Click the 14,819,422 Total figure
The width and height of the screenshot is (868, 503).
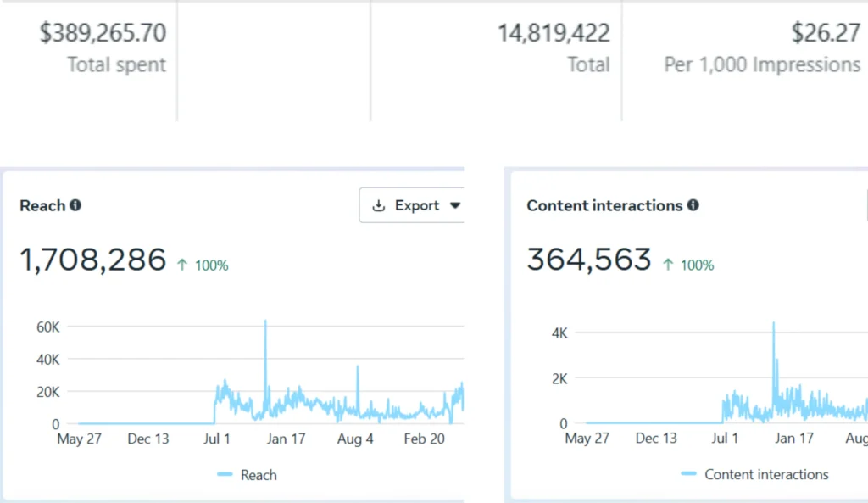click(x=553, y=33)
